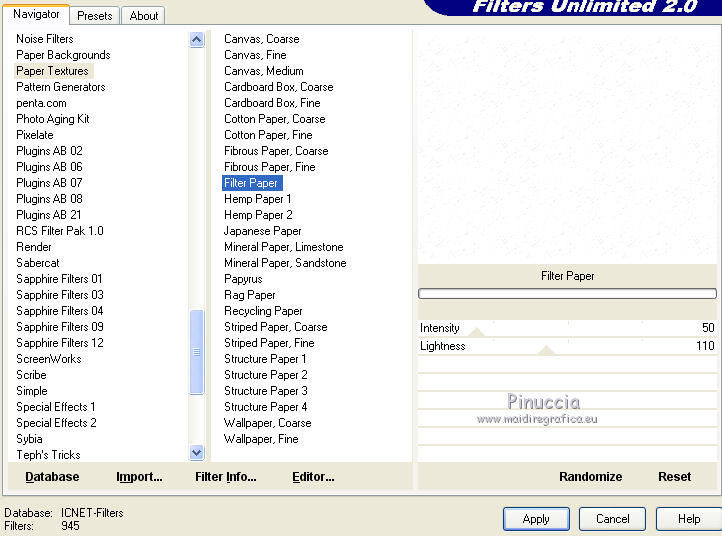Choose Canvas, Fine filter
Image resolution: width=722 pixels, height=536 pixels.
pos(255,55)
